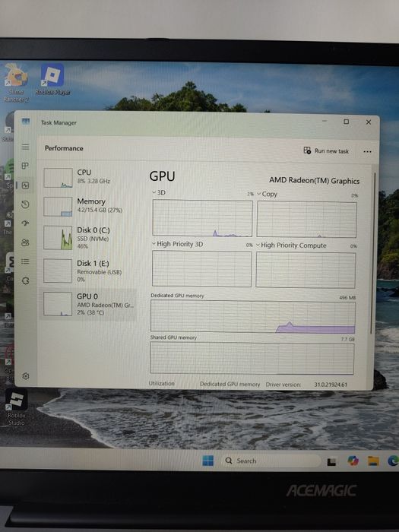Click the Task Manager vertical scrollbar
Viewport: 399px width, 532px height.
[374, 253]
